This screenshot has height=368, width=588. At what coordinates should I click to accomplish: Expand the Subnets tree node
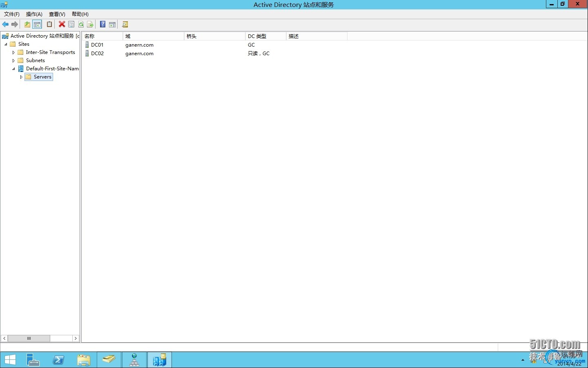pos(13,61)
